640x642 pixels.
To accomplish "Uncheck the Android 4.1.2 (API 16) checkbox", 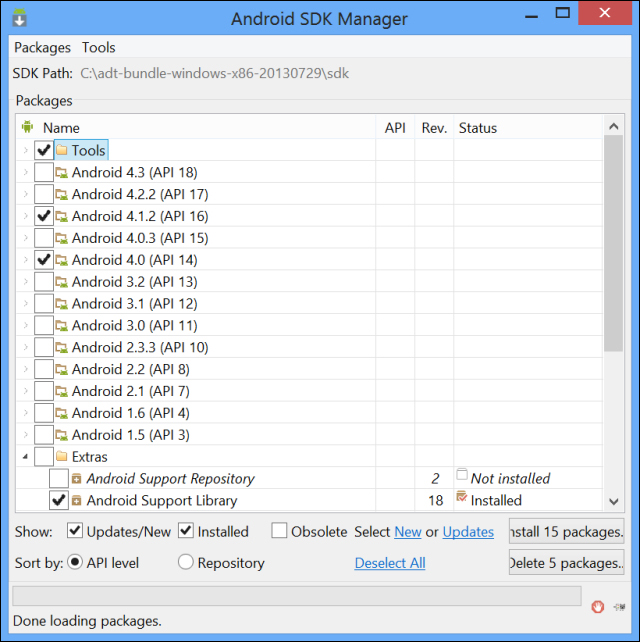I will click(44, 216).
